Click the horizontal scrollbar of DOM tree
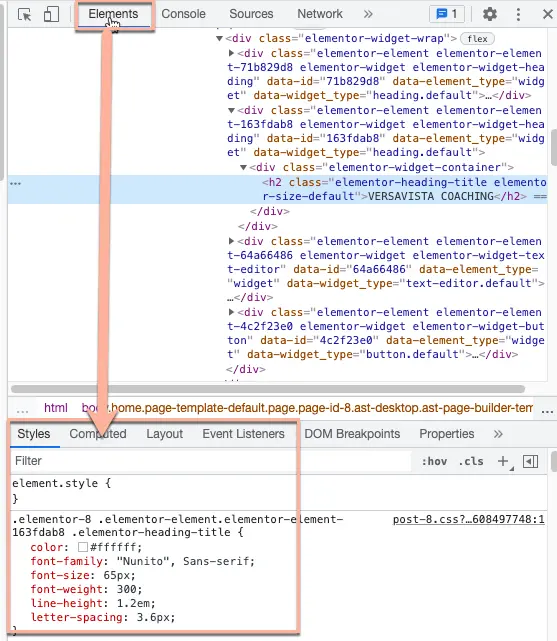This screenshot has height=641, width=557. (x=268, y=389)
